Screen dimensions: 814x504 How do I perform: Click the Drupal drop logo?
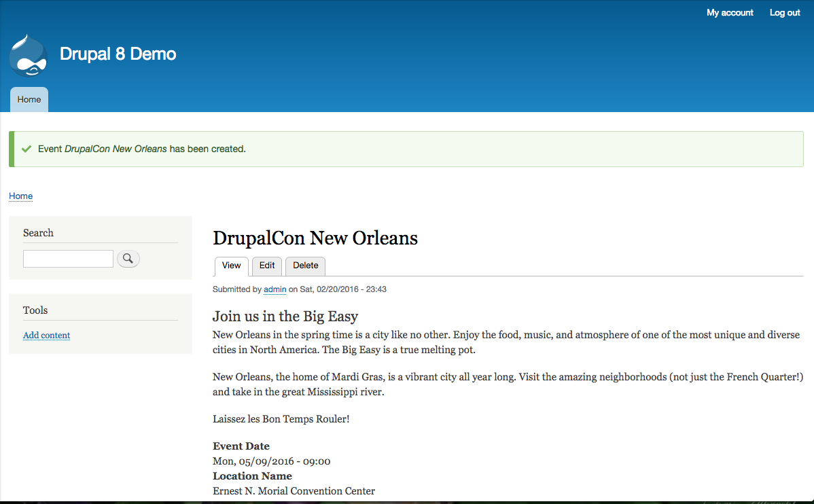[29, 56]
